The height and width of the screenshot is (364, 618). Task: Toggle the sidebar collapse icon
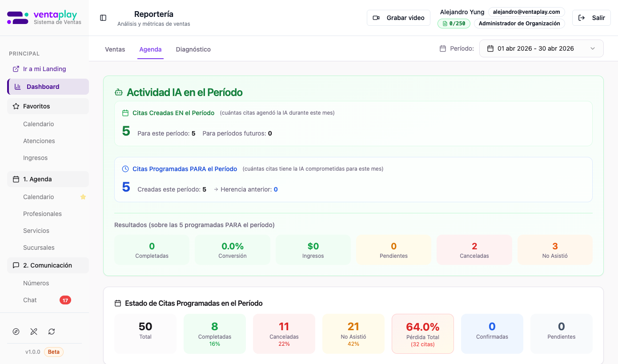[x=103, y=18]
